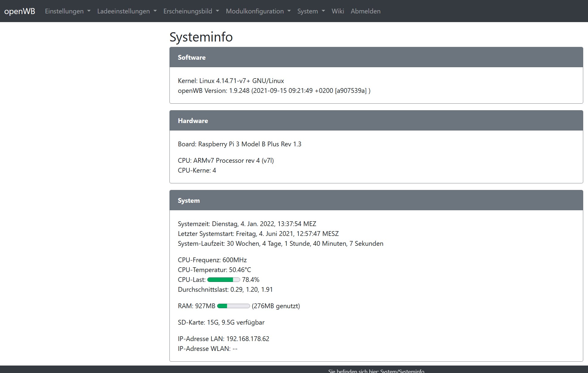Click the openWB Version text line
Image resolution: width=588 pixels, height=373 pixels.
tap(274, 90)
